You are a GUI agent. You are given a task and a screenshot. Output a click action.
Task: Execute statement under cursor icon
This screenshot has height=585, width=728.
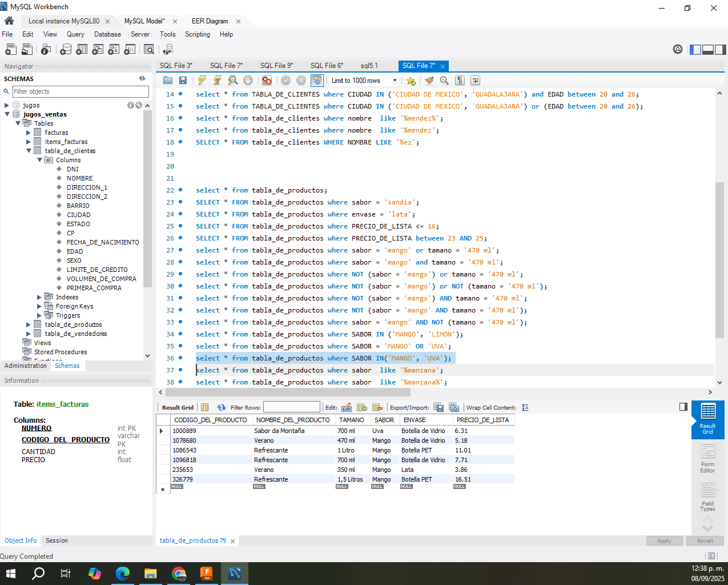(x=218, y=81)
